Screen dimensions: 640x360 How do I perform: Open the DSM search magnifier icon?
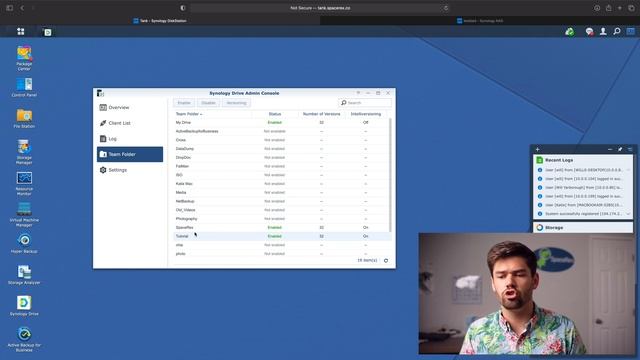click(617, 31)
